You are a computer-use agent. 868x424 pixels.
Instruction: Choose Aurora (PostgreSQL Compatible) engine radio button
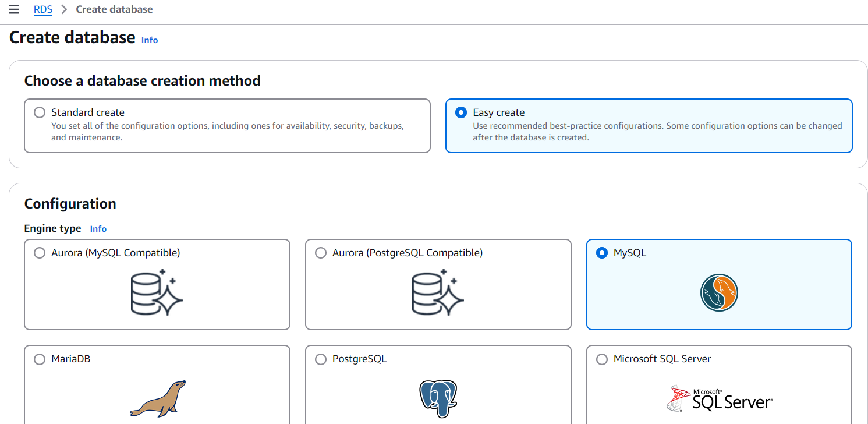[x=321, y=253]
